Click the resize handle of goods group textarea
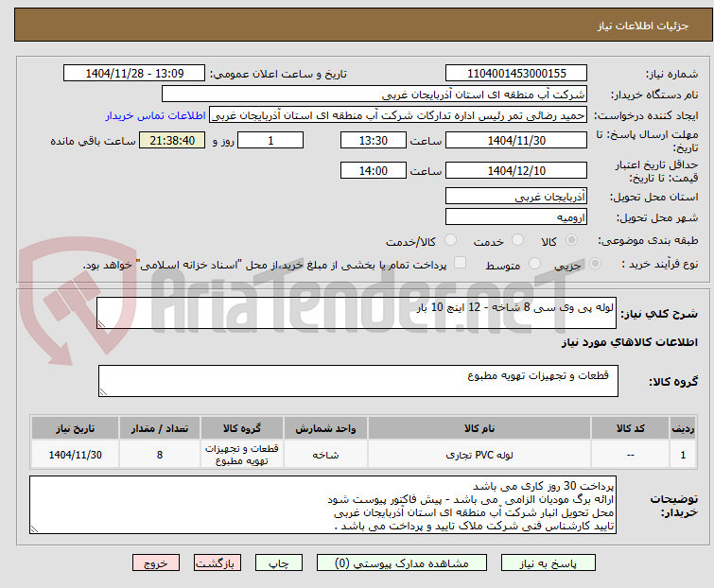 pyautogui.click(x=103, y=392)
